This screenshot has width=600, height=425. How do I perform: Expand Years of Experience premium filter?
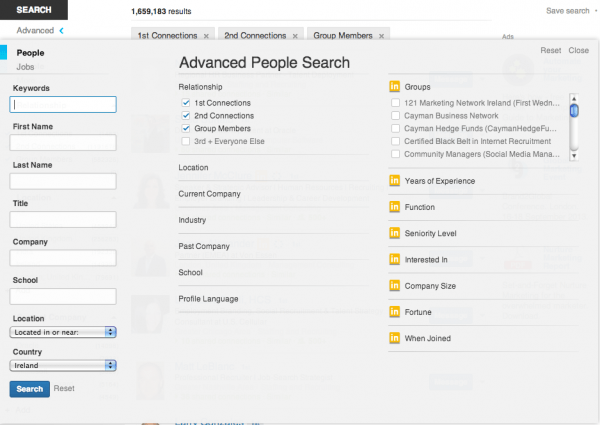click(440, 181)
